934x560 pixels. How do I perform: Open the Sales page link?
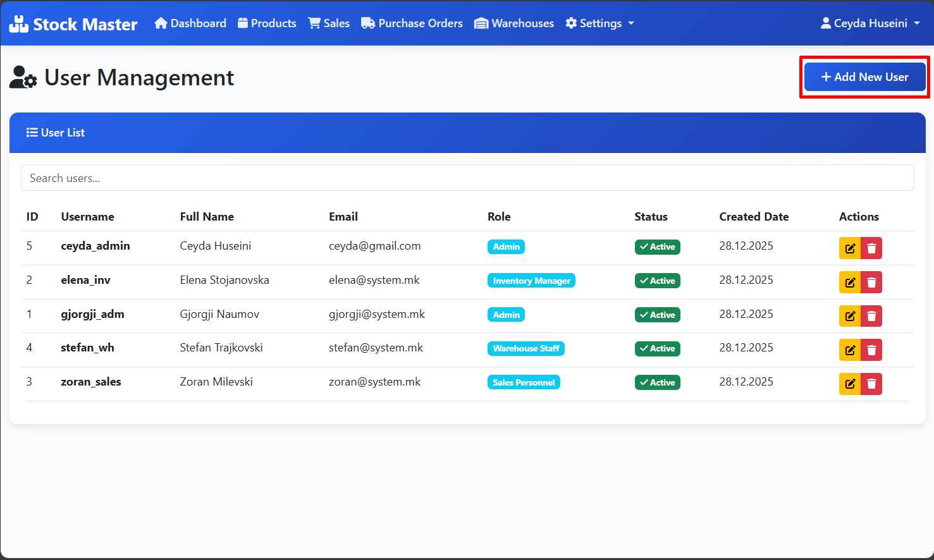point(329,23)
